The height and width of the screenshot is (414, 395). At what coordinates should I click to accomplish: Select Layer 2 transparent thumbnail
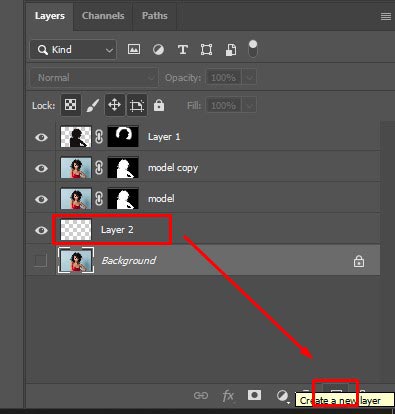[x=76, y=229]
